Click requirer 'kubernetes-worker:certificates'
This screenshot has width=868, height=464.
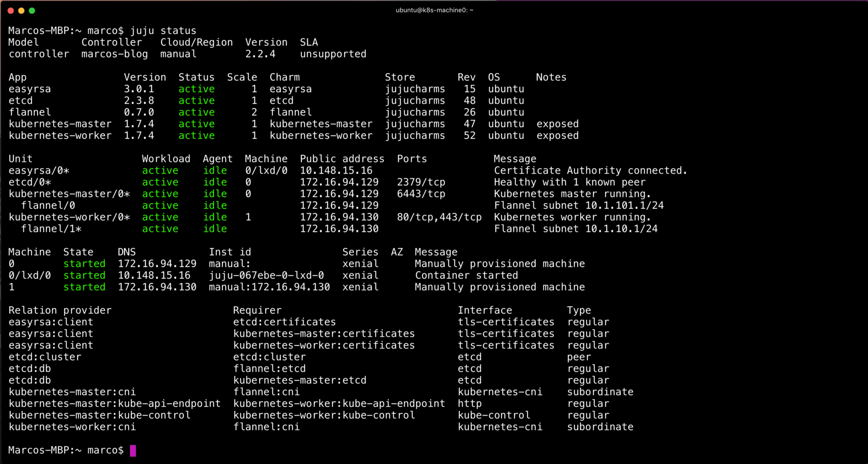(324, 346)
